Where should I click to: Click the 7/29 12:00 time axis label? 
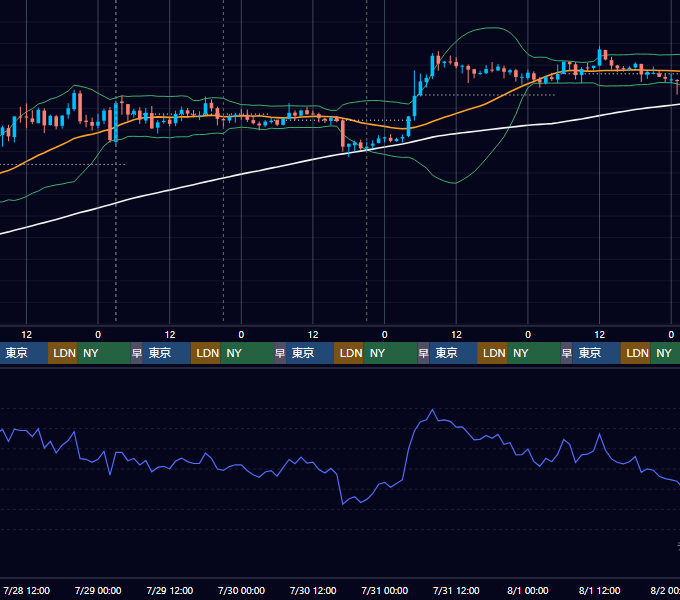click(170, 590)
